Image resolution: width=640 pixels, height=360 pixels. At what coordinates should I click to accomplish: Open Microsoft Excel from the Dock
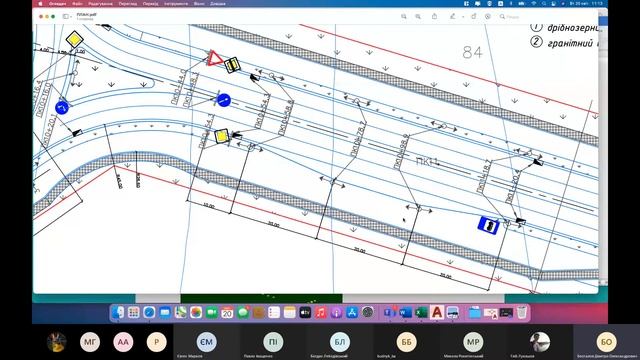point(420,313)
